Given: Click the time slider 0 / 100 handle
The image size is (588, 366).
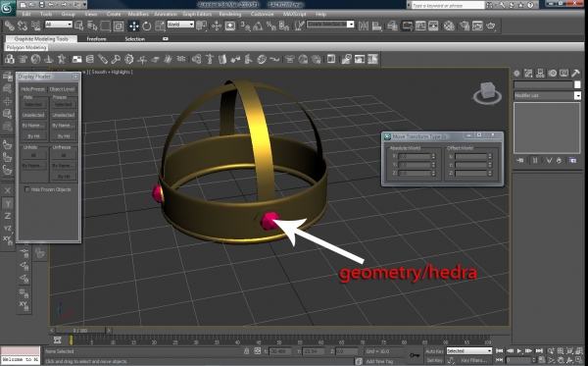Looking at the screenshot, I should point(80,331).
